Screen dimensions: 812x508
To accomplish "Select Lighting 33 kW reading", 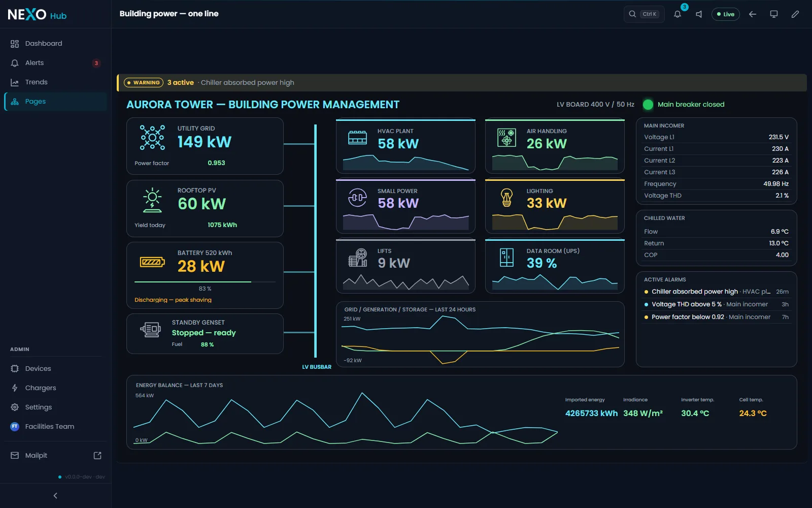I will coord(547,203).
